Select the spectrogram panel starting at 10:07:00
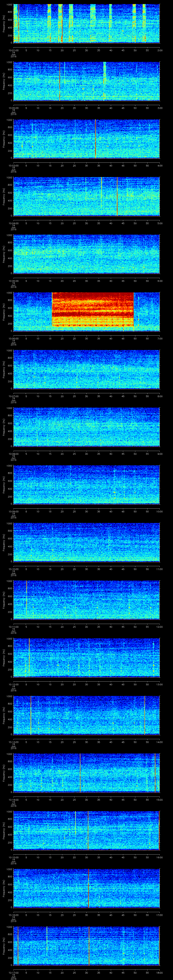The image size is (173, 980). [x=87, y=369]
